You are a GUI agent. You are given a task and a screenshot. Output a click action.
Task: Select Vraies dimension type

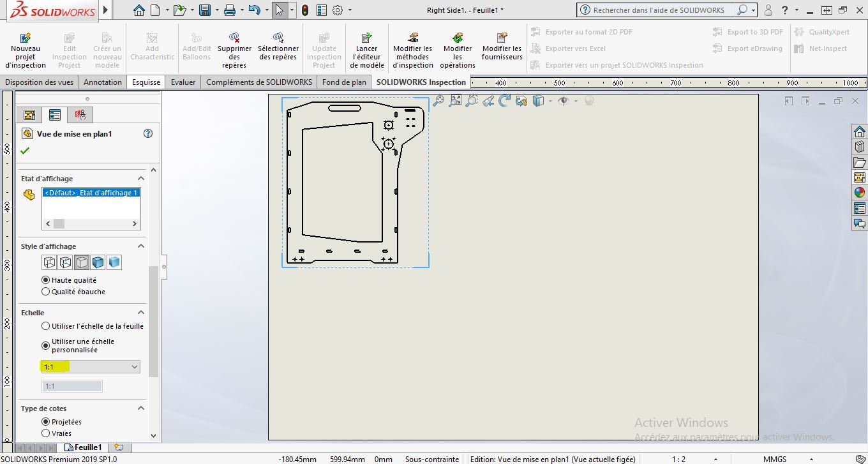[45, 433]
